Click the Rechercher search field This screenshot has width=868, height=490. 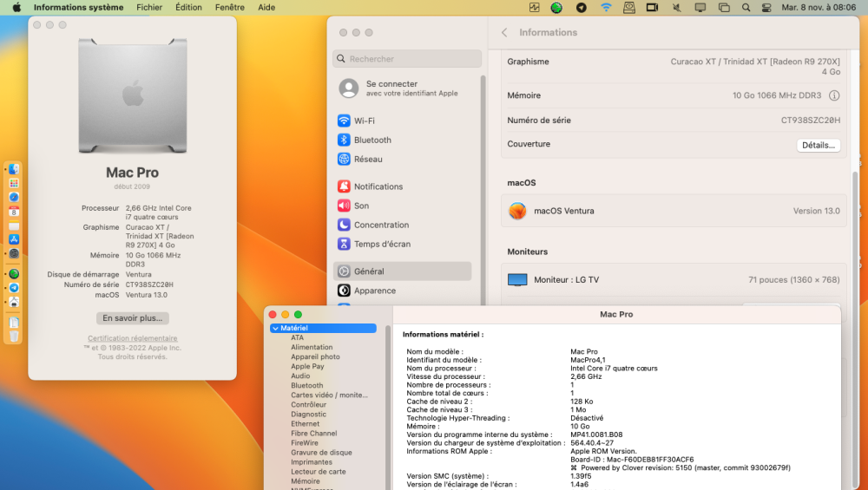(x=407, y=59)
